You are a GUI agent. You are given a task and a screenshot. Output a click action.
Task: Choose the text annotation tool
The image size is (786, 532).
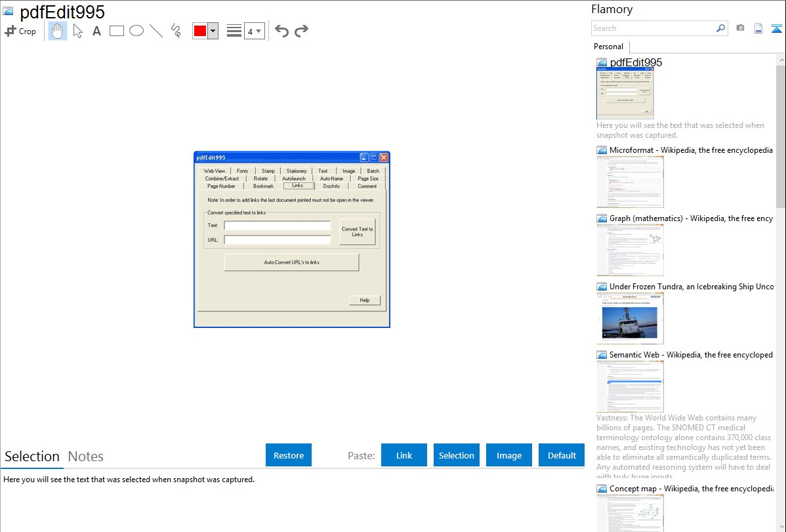coord(96,31)
